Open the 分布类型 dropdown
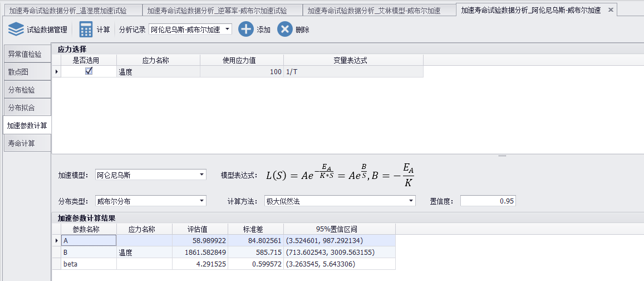This screenshot has height=281, width=644. click(x=201, y=201)
